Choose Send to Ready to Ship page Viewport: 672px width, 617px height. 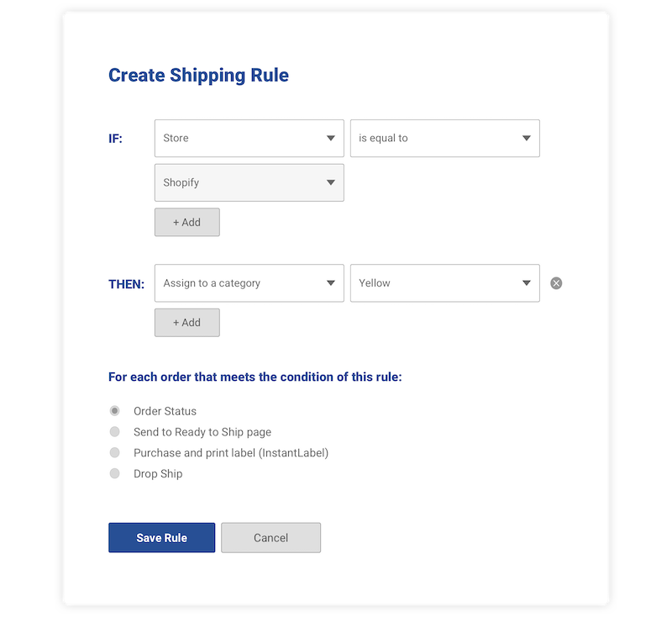pos(115,432)
